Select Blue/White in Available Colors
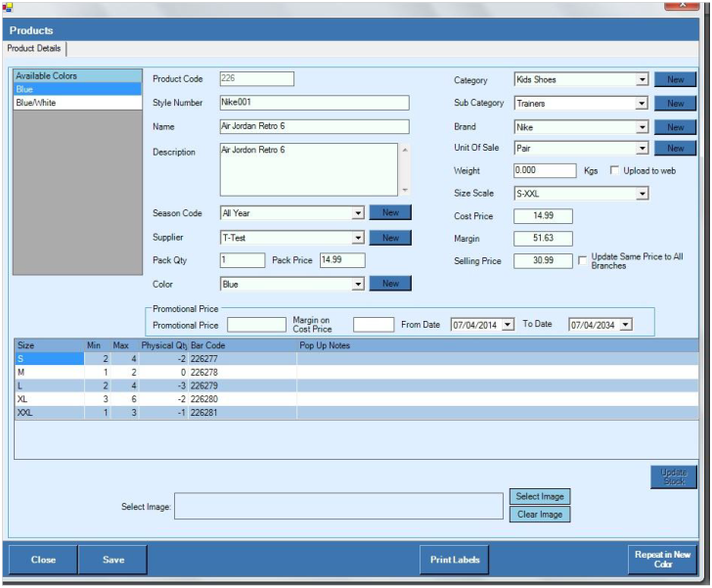Image resolution: width=712 pixels, height=588 pixels. 34,102
